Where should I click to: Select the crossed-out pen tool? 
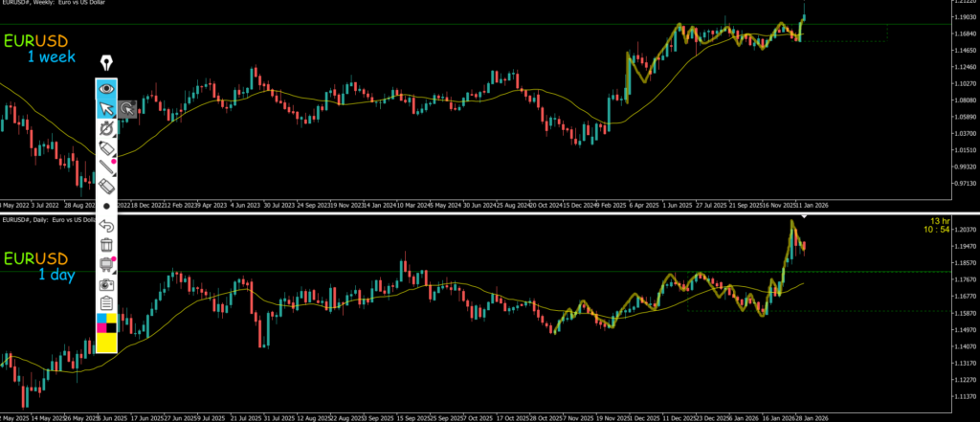point(106,128)
